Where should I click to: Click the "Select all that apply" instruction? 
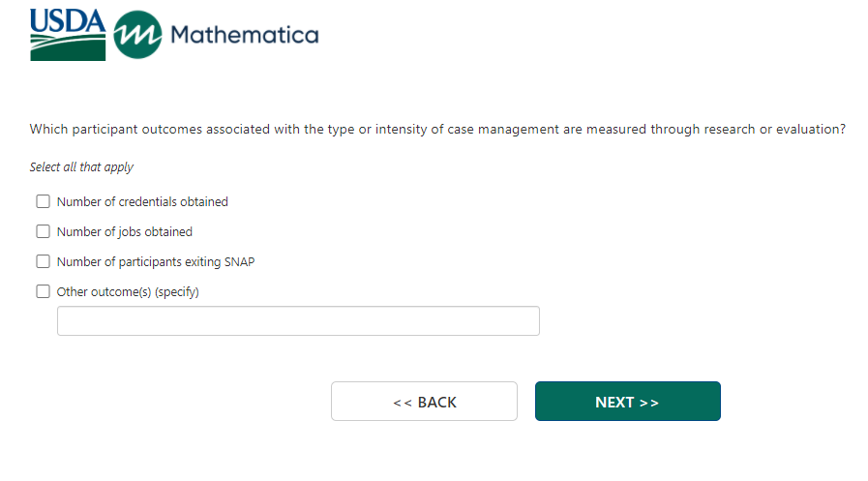point(81,167)
